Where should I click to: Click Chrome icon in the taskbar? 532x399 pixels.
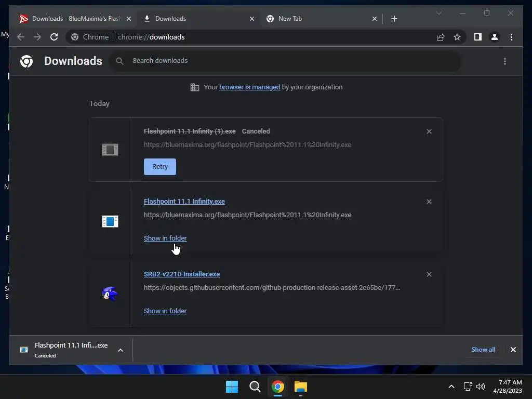tap(278, 387)
